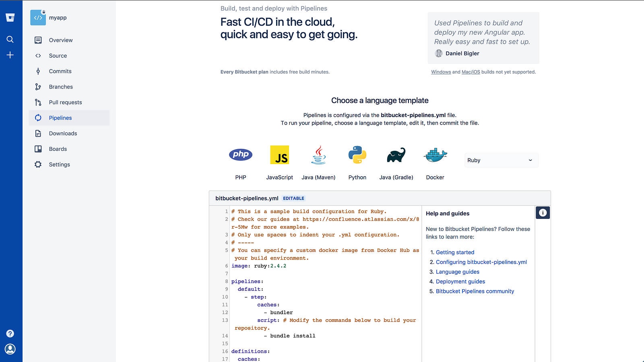This screenshot has width=644, height=362.
Task: Click the Downloads file icon
Action: [38, 134]
